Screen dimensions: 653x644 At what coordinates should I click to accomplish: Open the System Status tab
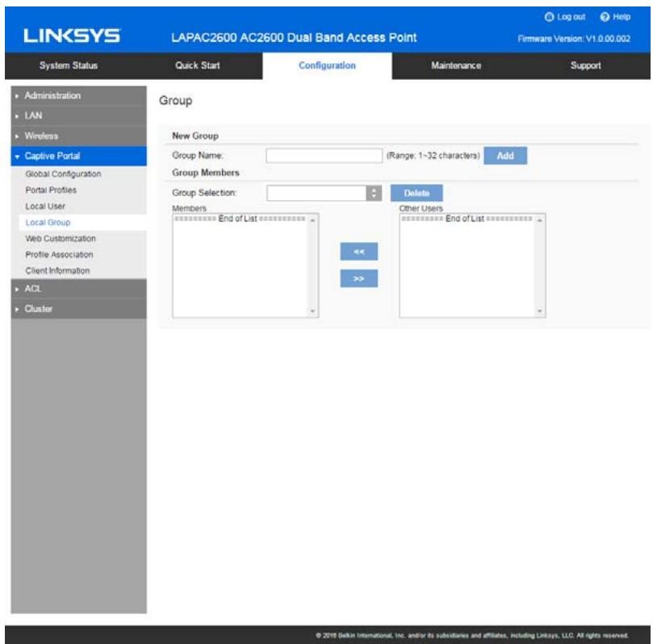pyautogui.click(x=69, y=66)
